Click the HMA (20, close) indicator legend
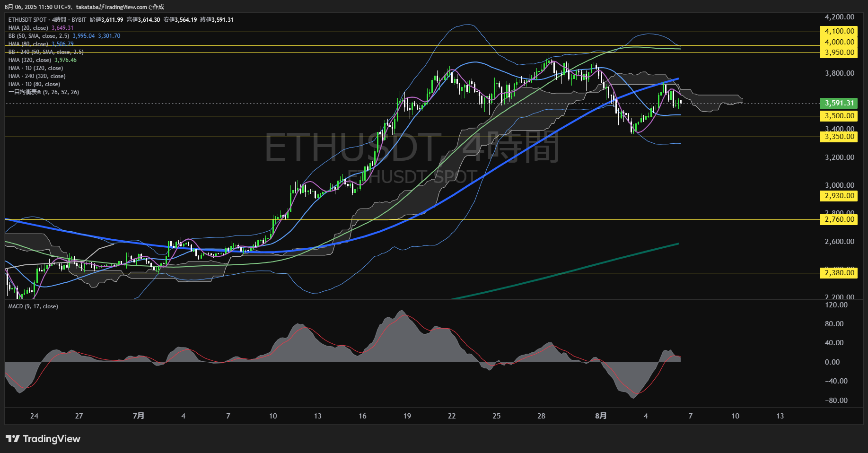Screen dimensions: 868x453 coord(41,28)
